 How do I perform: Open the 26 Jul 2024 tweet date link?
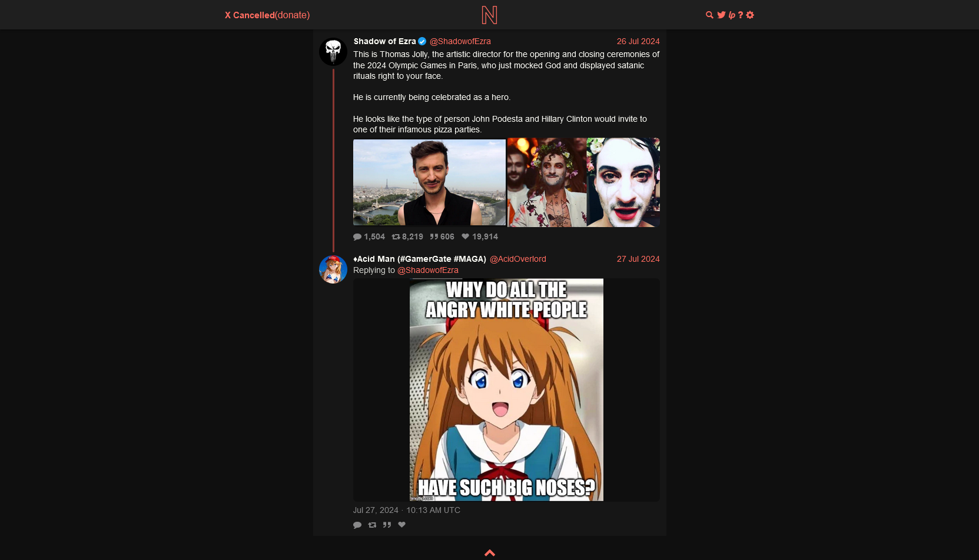pyautogui.click(x=638, y=41)
